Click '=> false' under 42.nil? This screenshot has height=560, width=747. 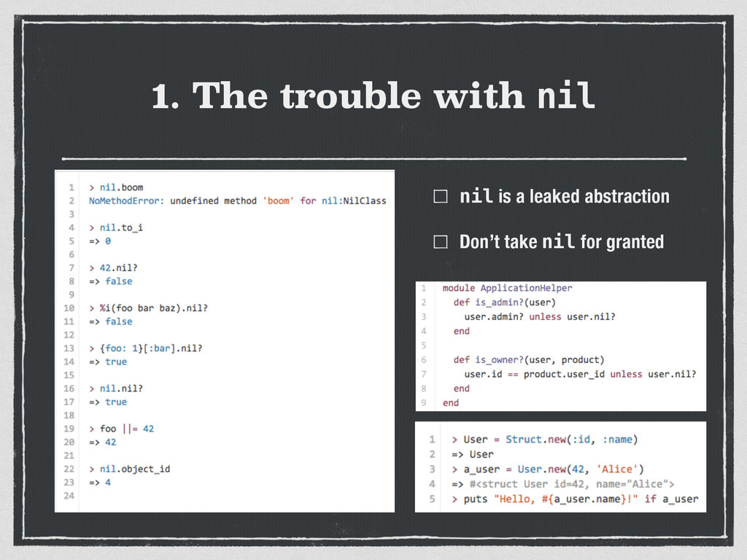tap(111, 281)
